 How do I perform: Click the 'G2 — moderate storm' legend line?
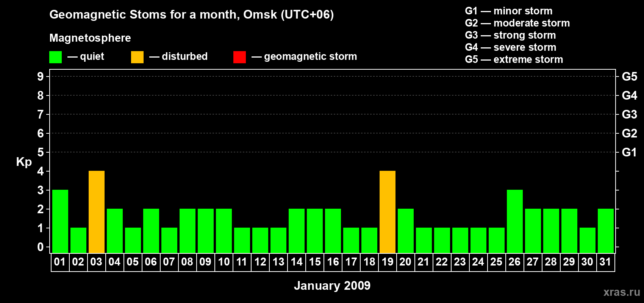point(517,23)
